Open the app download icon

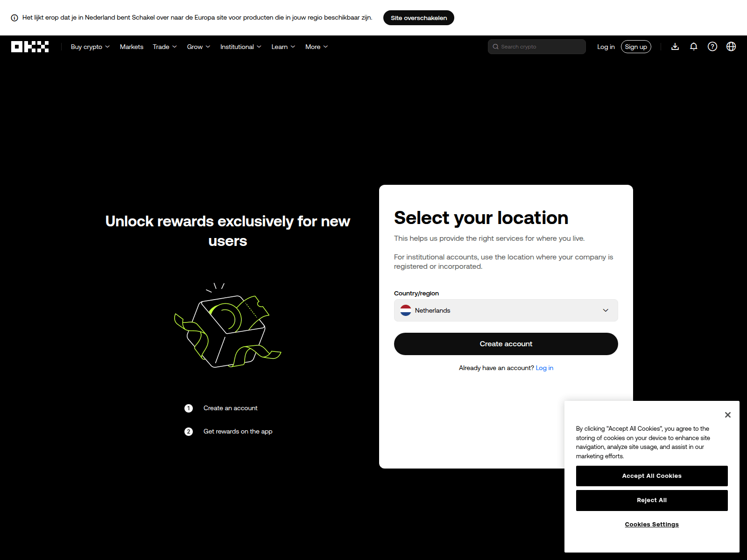[x=675, y=46]
